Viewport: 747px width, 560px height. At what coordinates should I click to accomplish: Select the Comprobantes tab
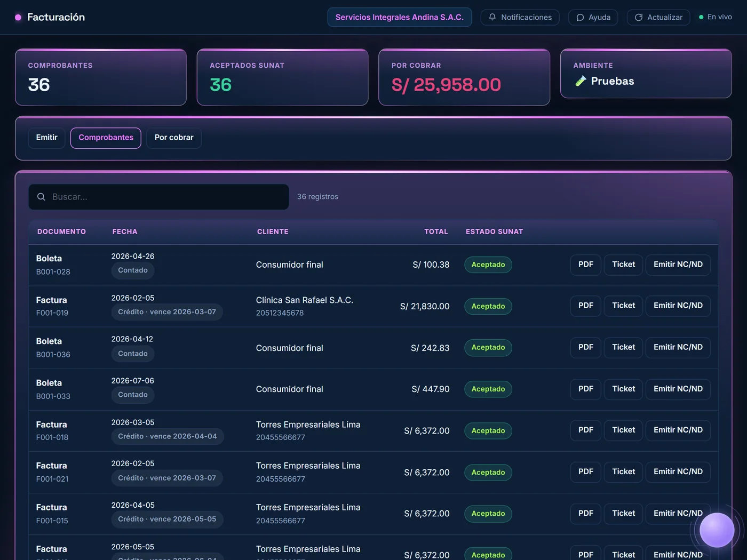(x=106, y=138)
